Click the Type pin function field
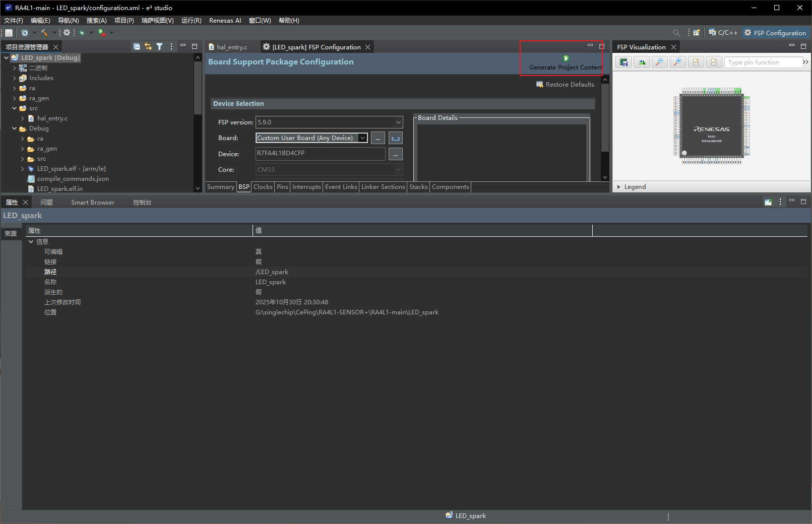812x524 pixels. (x=763, y=62)
